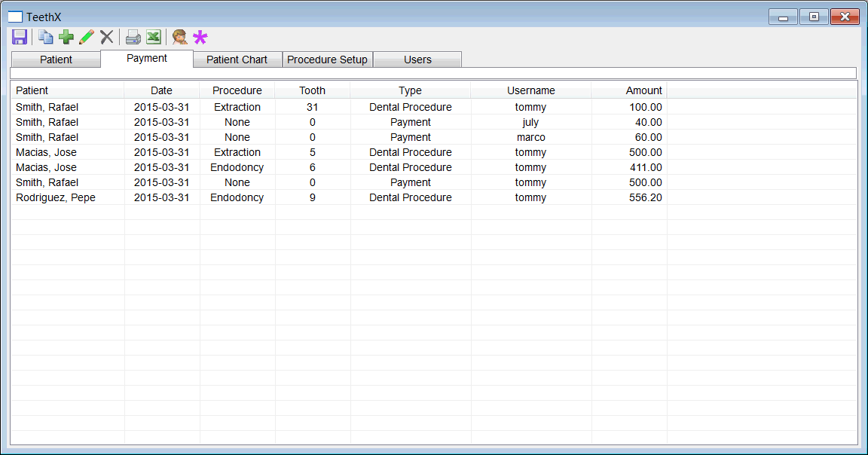Click the purple asterisk icon
Screen dimensions: 868x455
(200, 37)
